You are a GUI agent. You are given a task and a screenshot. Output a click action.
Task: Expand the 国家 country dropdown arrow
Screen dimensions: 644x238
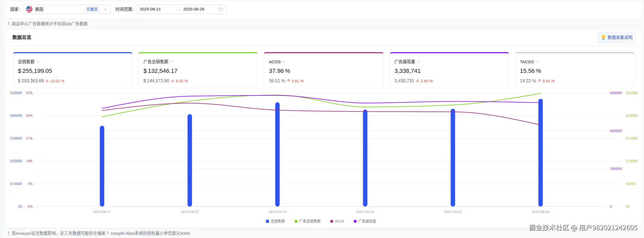pyautogui.click(x=106, y=9)
